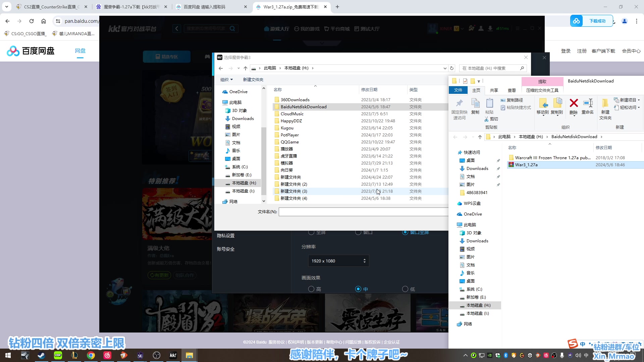The width and height of the screenshot is (644, 362).
Task: Click Paste shortcut in Explorer ribbon
Action: [516, 108]
